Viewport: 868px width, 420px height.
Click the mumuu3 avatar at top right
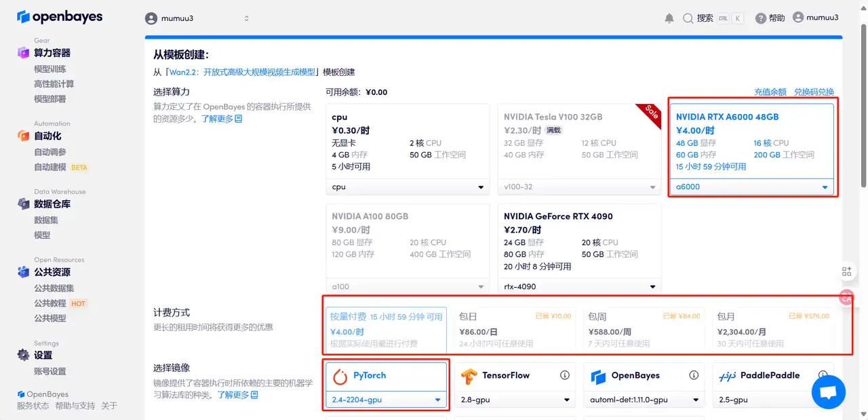pyautogui.click(x=798, y=18)
